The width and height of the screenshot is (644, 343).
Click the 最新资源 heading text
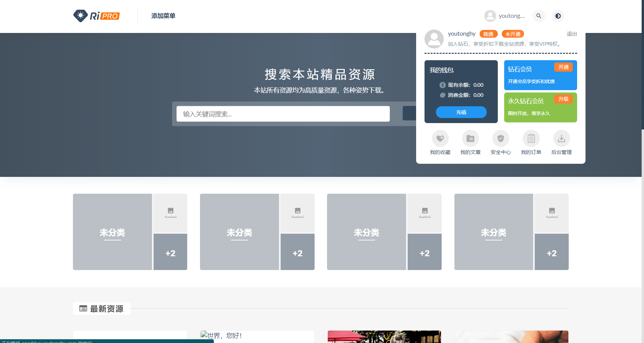coord(107,309)
